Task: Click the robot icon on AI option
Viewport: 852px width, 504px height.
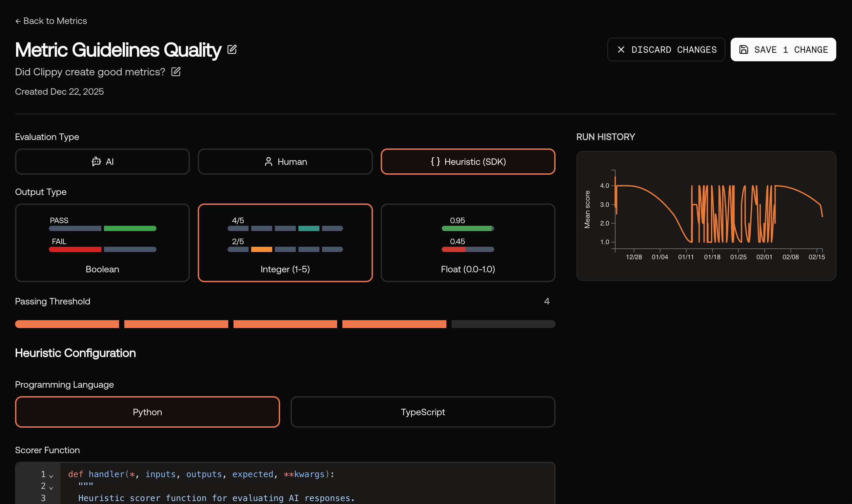Action: coord(96,162)
